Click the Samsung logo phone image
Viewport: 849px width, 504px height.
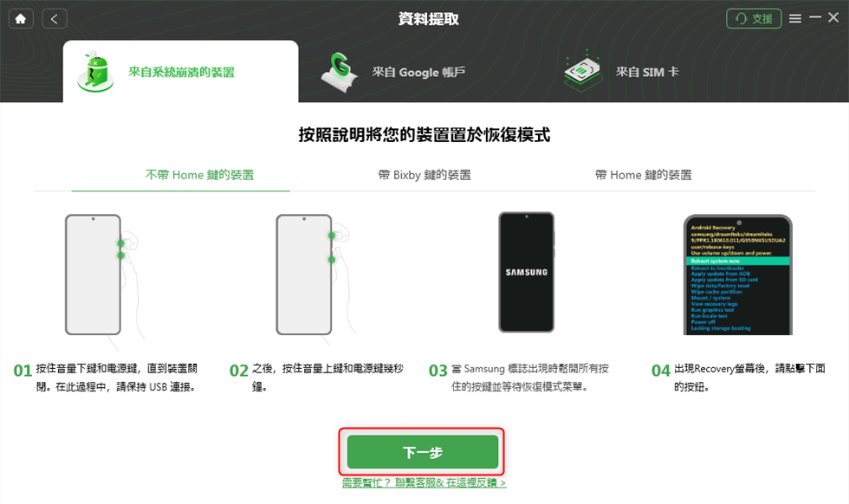point(527,272)
